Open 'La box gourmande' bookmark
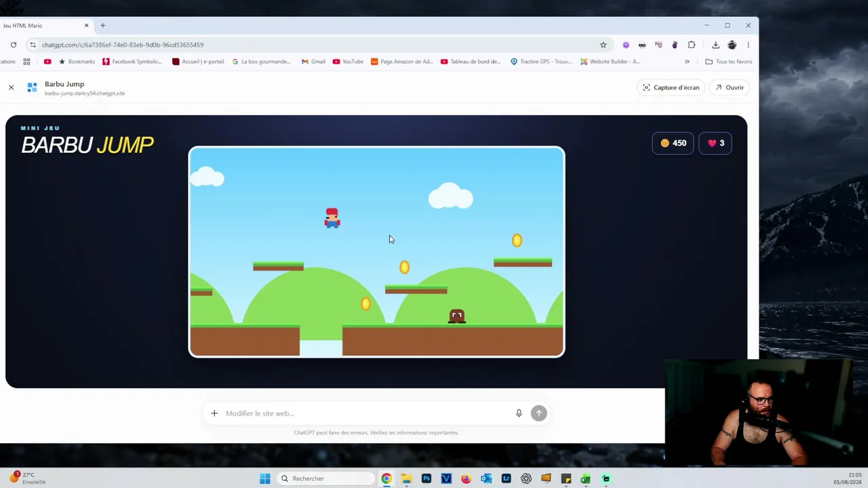This screenshot has height=488, width=868. [x=261, y=62]
